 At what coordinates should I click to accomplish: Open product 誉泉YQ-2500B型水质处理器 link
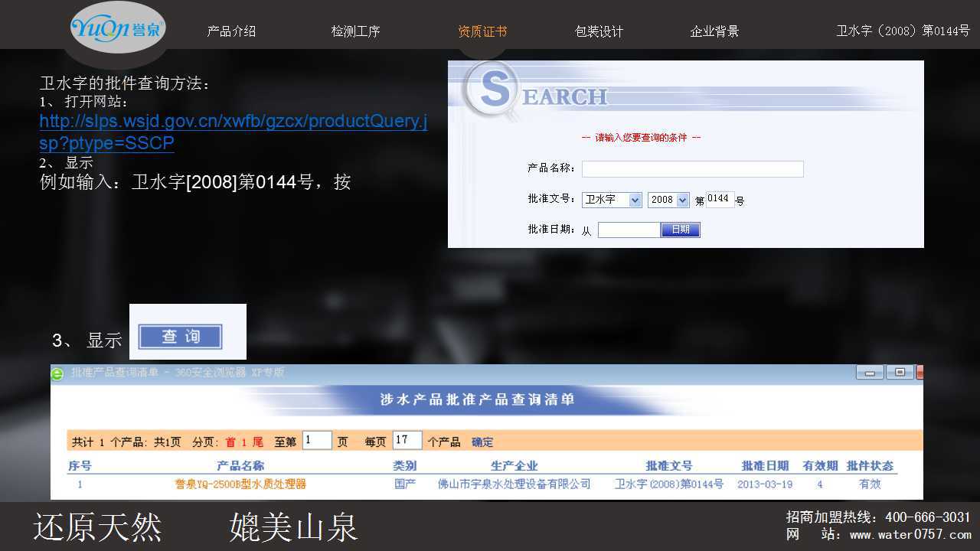[x=240, y=484]
